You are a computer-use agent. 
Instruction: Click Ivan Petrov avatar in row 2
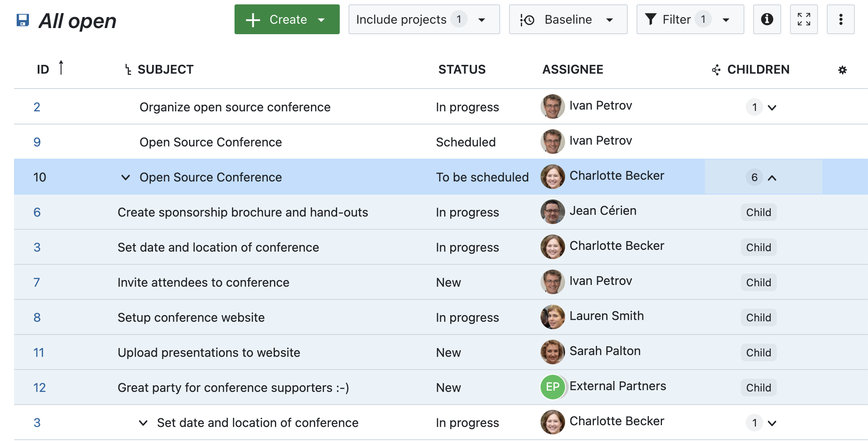552,107
